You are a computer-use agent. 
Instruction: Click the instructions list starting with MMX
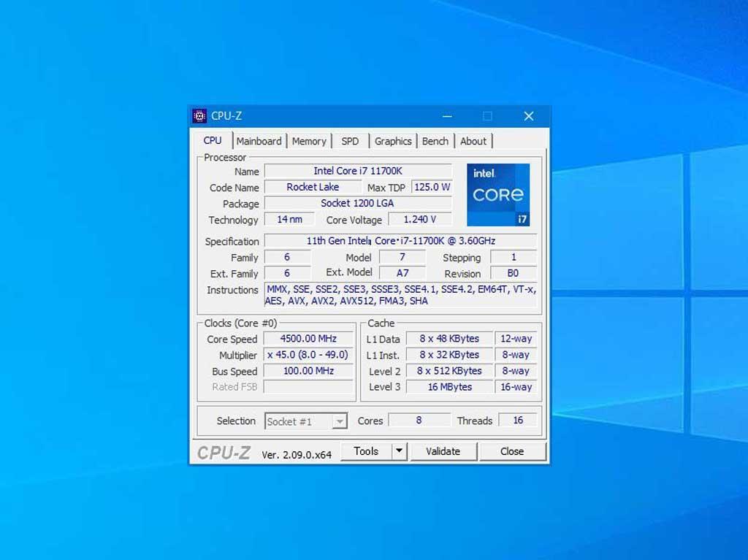pos(401,295)
